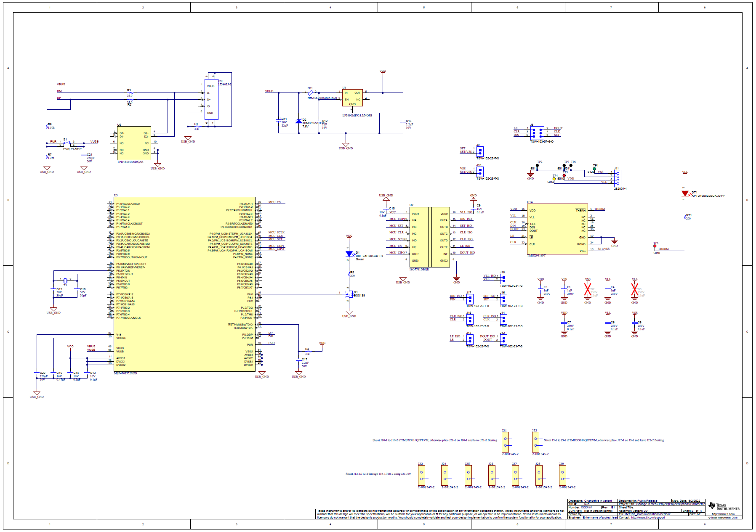
Task: Open the ti.com/support contact link
Action: [648, 517]
